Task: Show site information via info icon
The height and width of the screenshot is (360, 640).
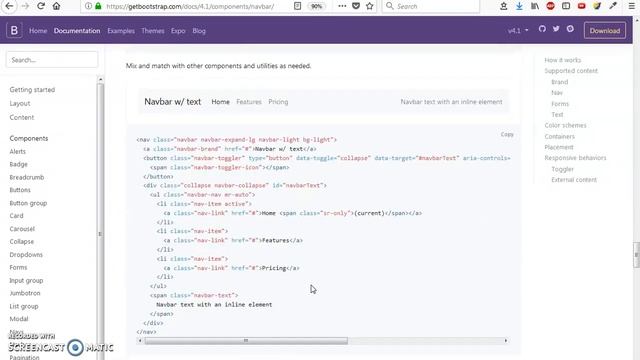Action: [88, 6]
